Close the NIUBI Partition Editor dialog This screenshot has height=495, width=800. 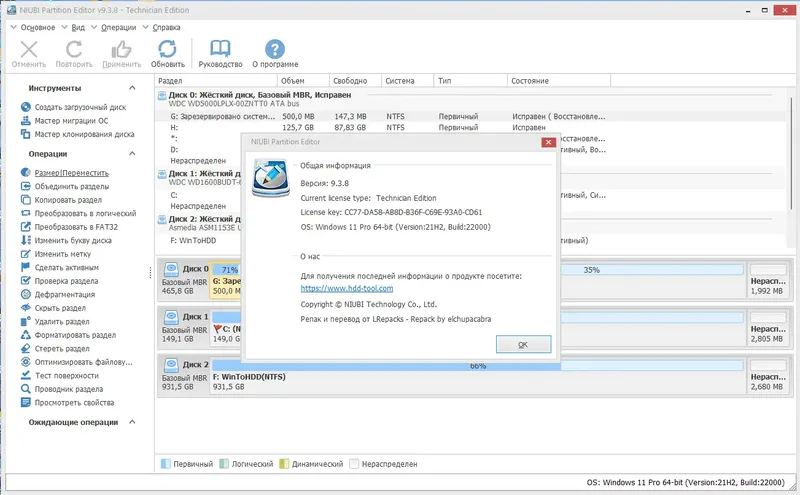click(x=548, y=142)
